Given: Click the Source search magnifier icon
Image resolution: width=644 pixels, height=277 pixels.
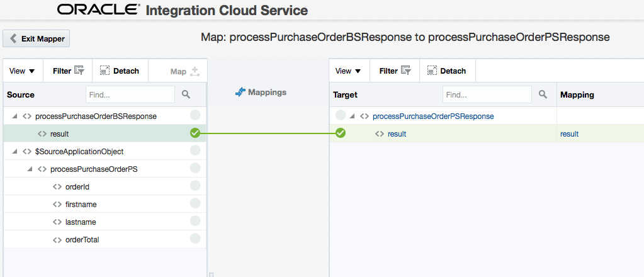Looking at the screenshot, I should (186, 94).
